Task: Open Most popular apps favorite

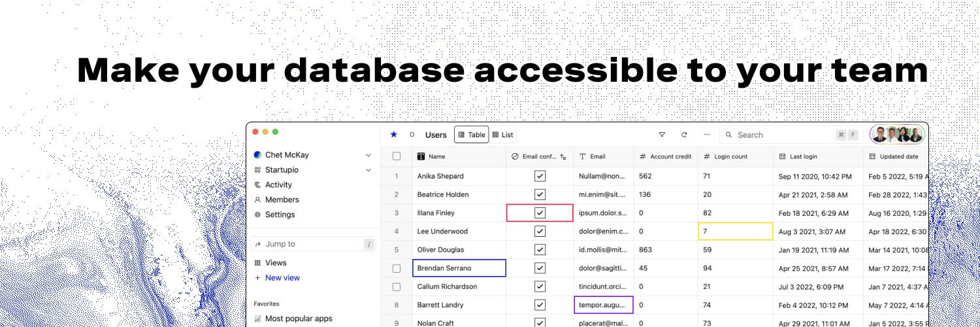Action: tap(293, 318)
